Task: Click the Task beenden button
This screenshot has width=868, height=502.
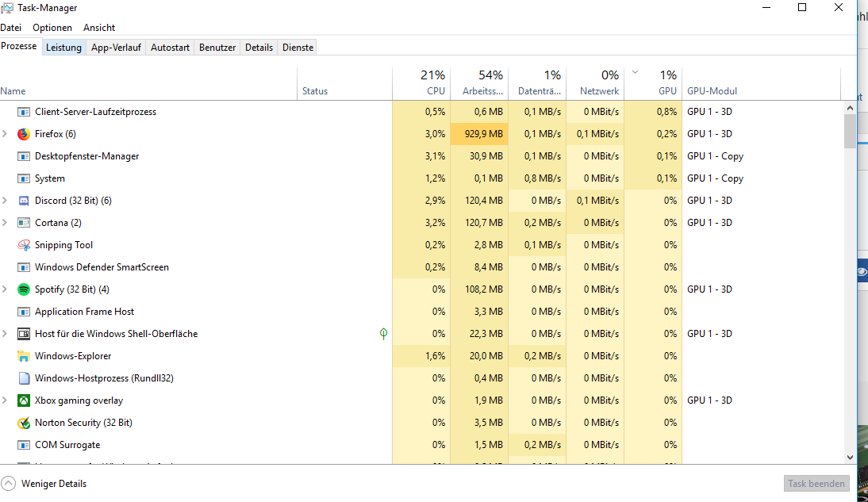Action: 816,483
